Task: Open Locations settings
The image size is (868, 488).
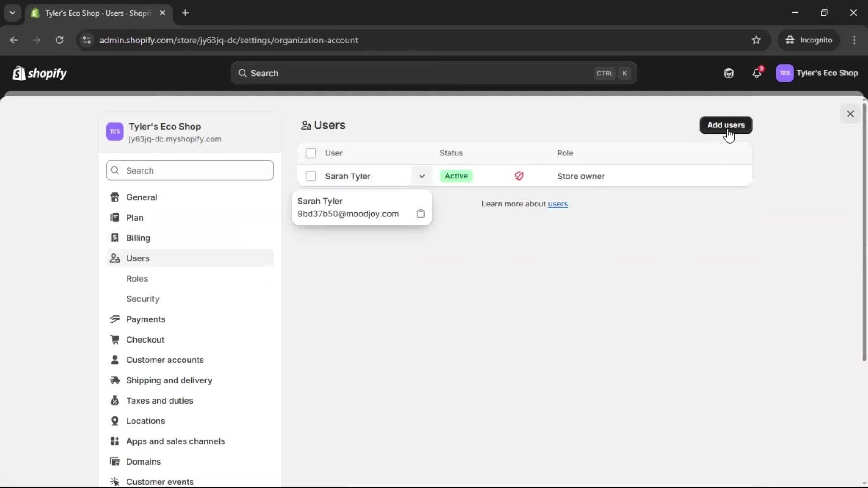Action: (146, 421)
